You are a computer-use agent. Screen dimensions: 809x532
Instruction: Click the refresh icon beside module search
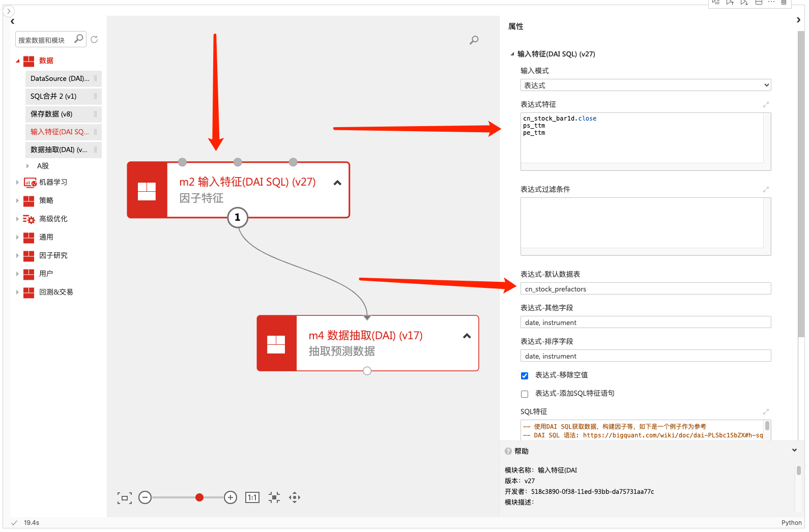(x=94, y=40)
